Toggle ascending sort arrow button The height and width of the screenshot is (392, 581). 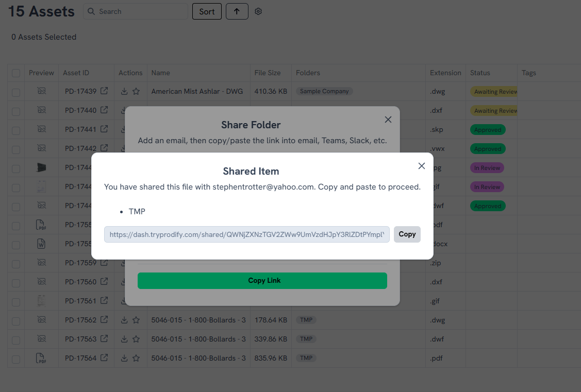[x=237, y=11]
